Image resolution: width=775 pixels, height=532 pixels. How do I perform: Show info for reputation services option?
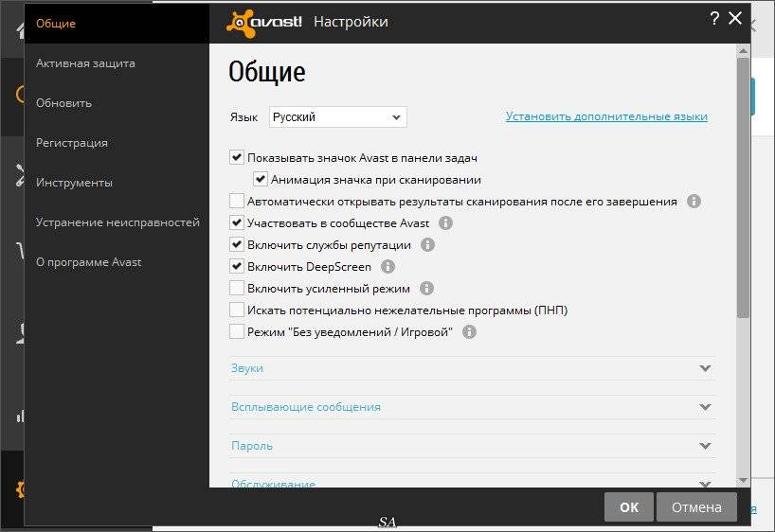(427, 245)
